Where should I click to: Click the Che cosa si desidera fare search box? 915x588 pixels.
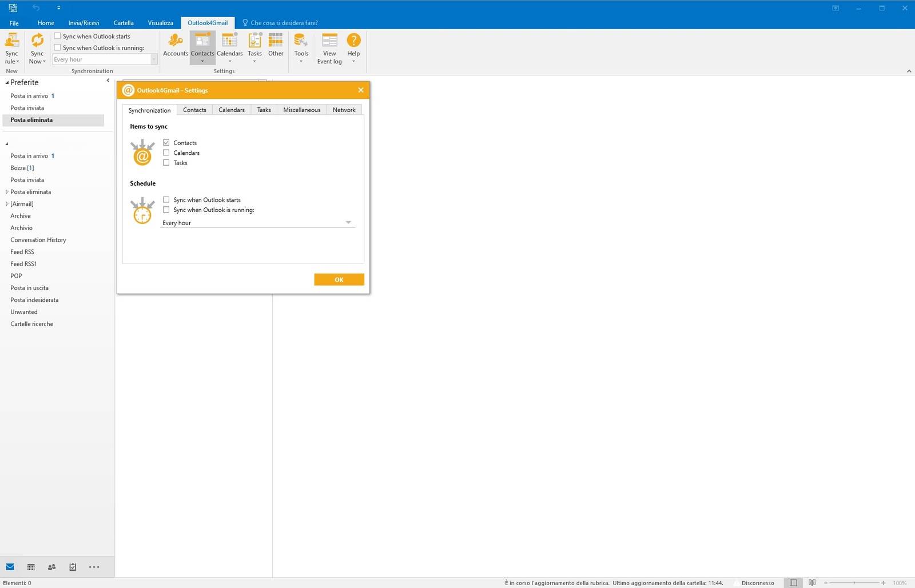(280, 23)
